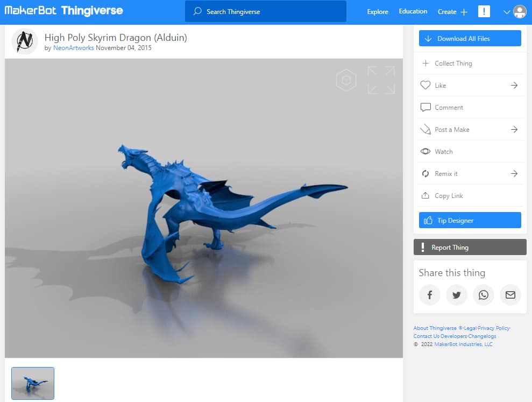Viewport: 532px width, 402px height.
Task: Open the Create menu
Action: (447, 11)
